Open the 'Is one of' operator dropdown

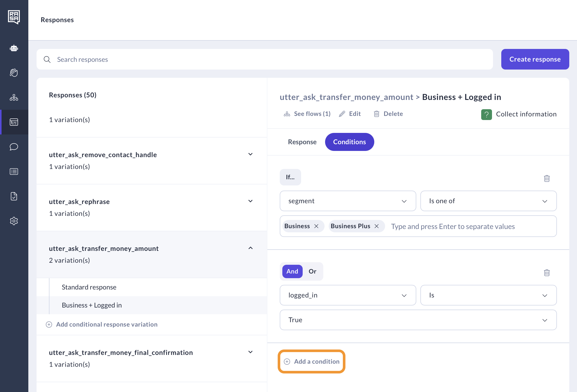pos(488,201)
